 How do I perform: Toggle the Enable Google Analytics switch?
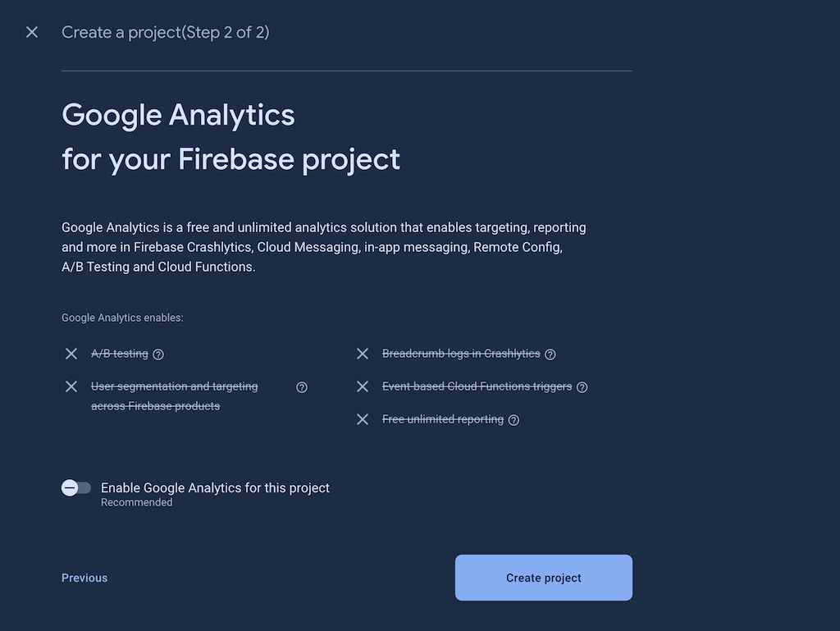76,488
